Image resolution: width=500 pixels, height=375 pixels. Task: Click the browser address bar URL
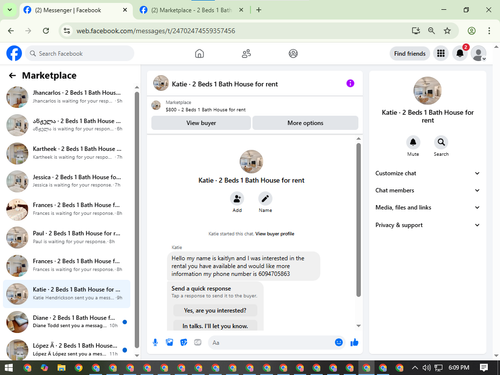coord(156,31)
